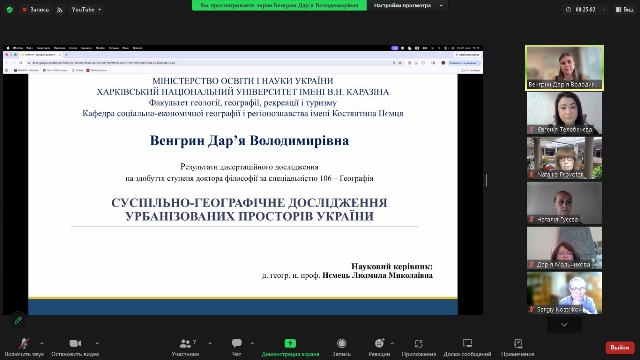Click the green encryption shield icon
This screenshot has height=360, width=640.
(10, 9)
